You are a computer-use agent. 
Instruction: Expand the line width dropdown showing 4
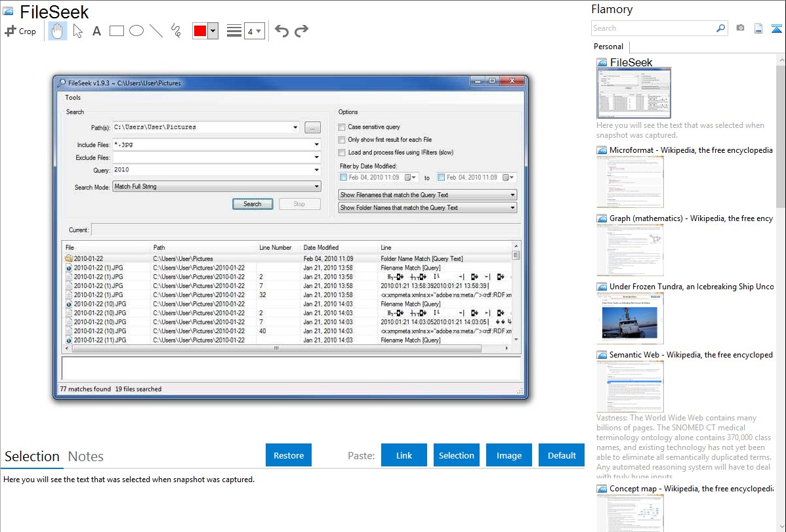(x=254, y=31)
